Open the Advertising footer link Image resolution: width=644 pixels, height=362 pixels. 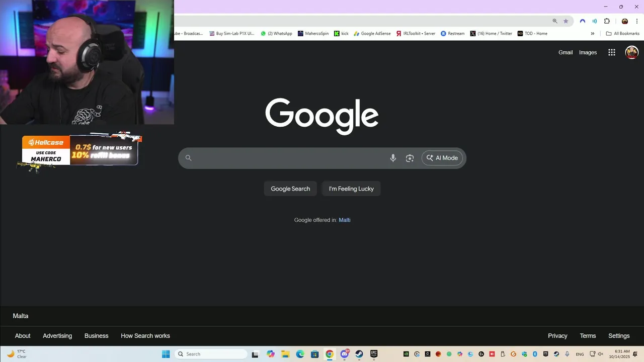coord(57,336)
